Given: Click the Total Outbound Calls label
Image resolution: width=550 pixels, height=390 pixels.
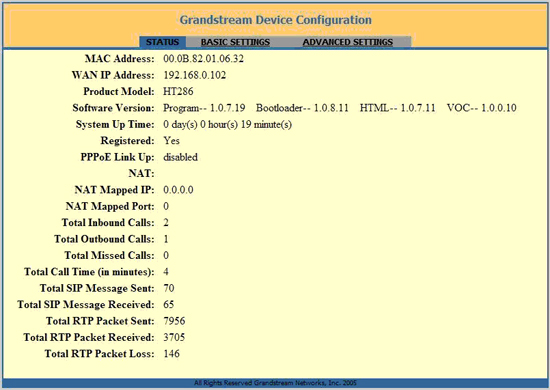Looking at the screenshot, I should click(x=104, y=239).
